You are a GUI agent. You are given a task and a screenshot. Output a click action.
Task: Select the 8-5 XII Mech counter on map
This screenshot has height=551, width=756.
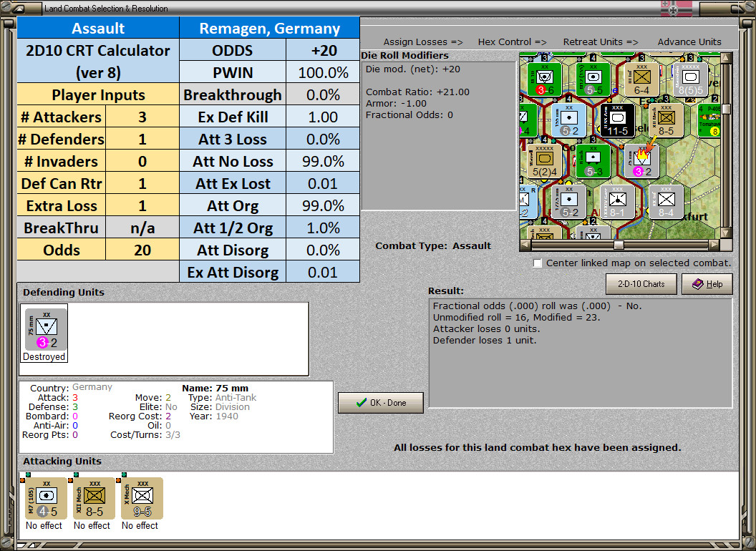point(667,120)
